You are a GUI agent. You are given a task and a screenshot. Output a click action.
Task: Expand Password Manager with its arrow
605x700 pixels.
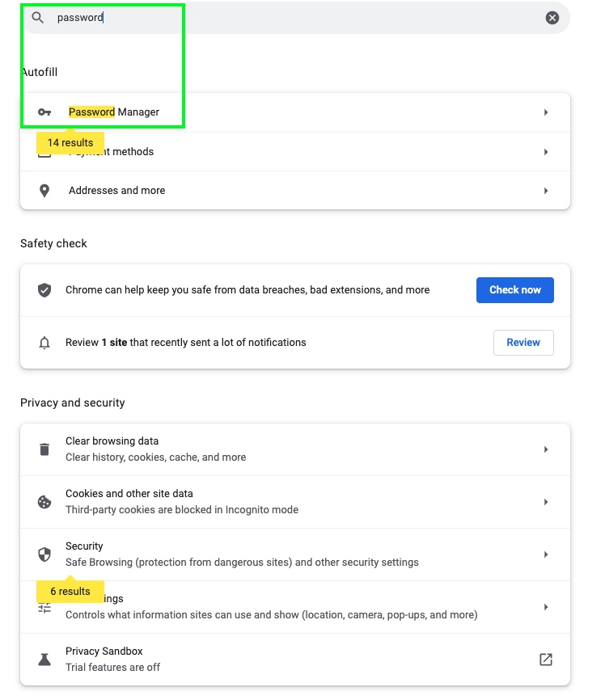546,112
